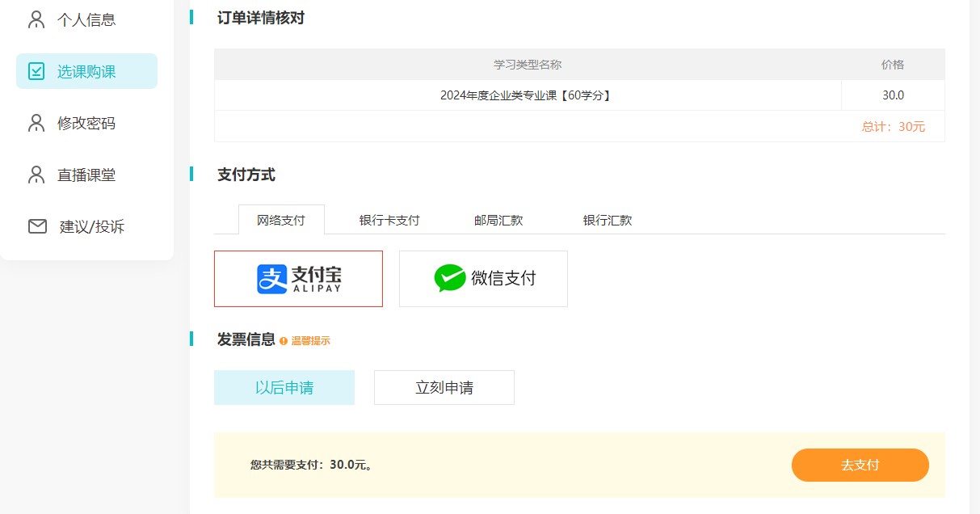The height and width of the screenshot is (514, 980).
Task: Select the 选课购课 checklist icon
Action: coord(35,70)
